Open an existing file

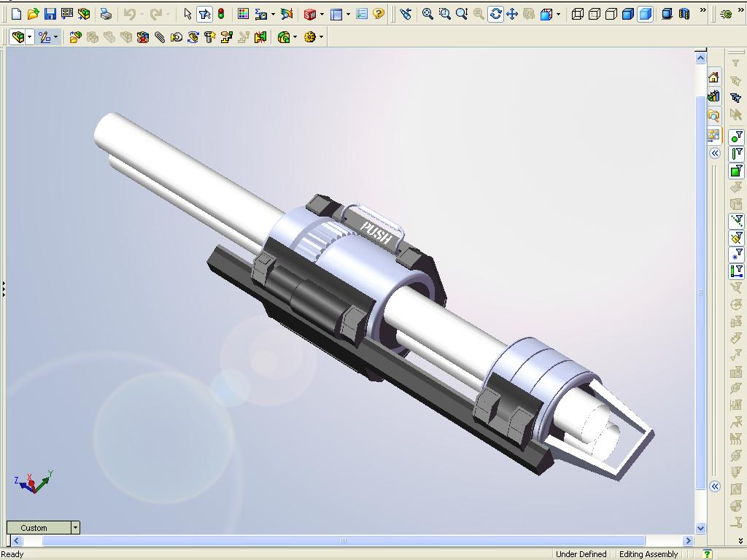coord(33,14)
